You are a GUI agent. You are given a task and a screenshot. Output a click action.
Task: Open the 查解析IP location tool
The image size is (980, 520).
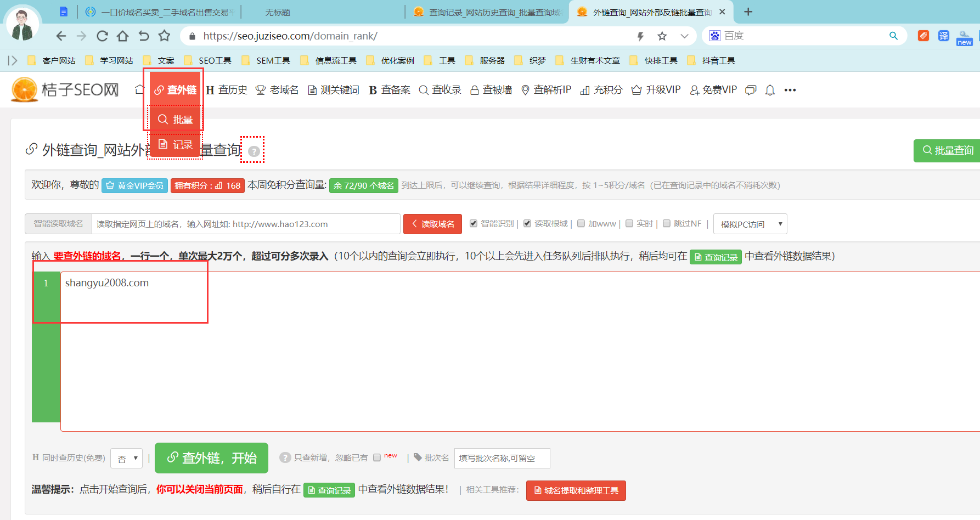point(546,89)
